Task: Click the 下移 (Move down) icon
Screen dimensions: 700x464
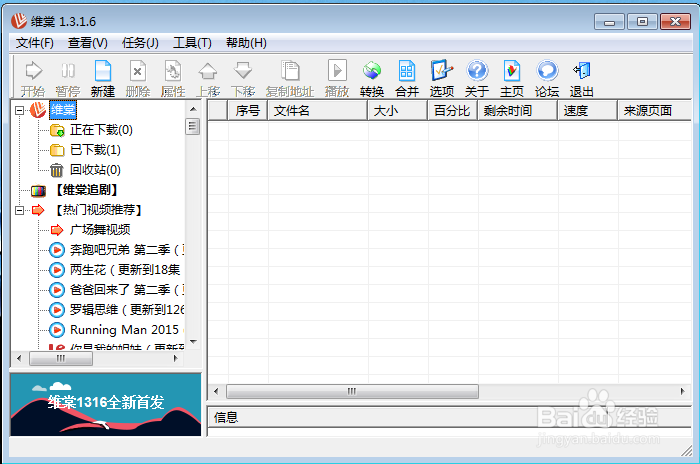Action: click(x=243, y=79)
